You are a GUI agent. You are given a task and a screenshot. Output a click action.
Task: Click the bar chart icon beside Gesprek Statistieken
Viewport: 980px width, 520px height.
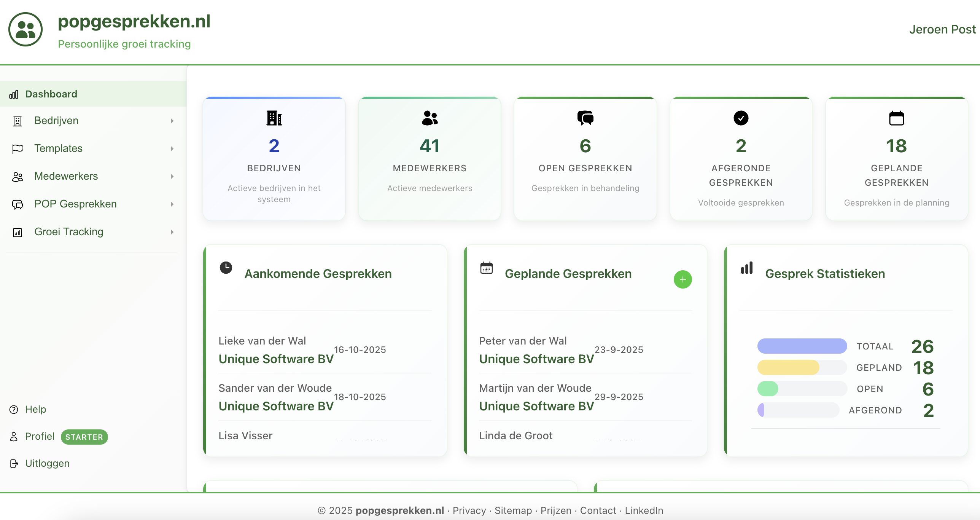point(747,268)
